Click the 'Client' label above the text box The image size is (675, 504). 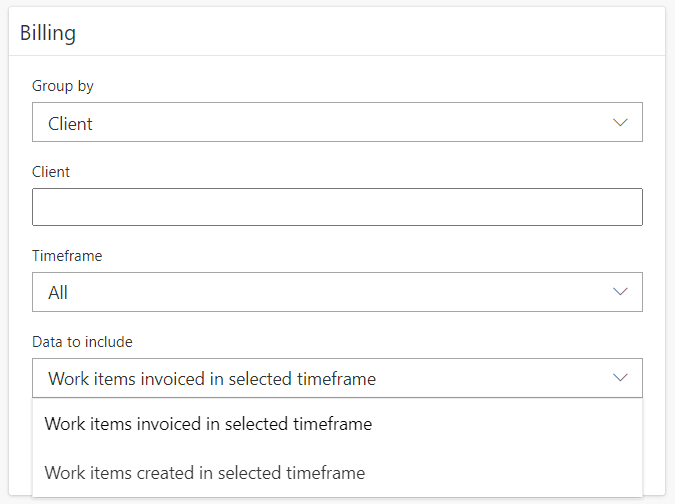(51, 172)
